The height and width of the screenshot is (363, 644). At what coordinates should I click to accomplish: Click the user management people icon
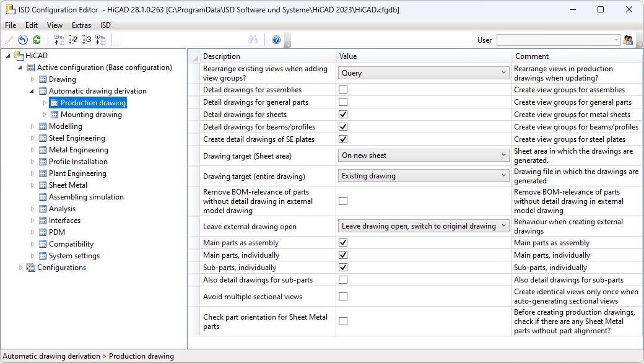pos(629,40)
